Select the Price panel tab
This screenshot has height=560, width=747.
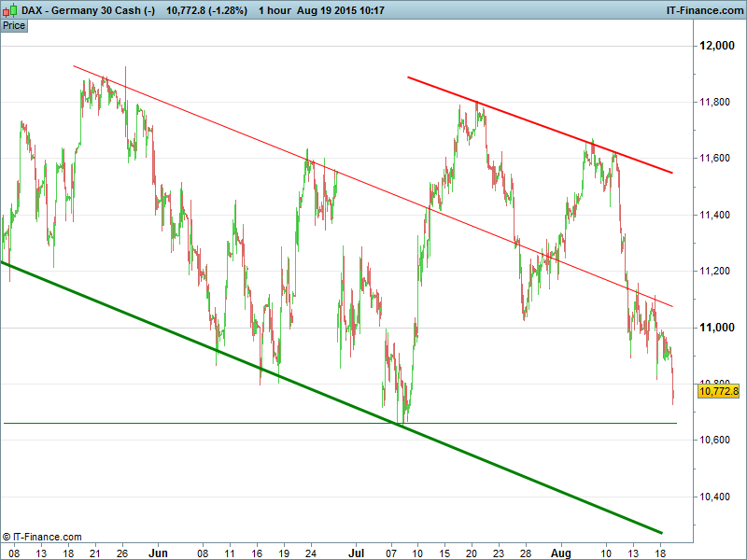click(x=14, y=25)
